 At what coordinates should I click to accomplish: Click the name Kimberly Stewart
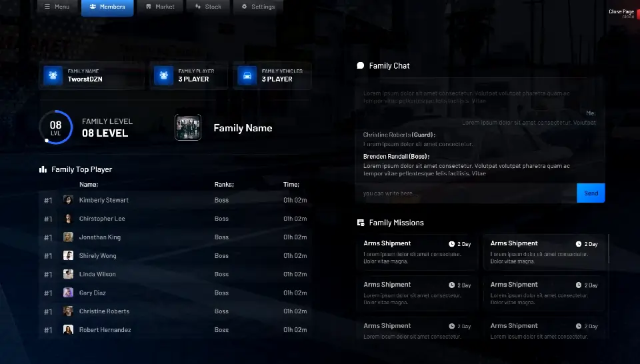[x=104, y=200]
